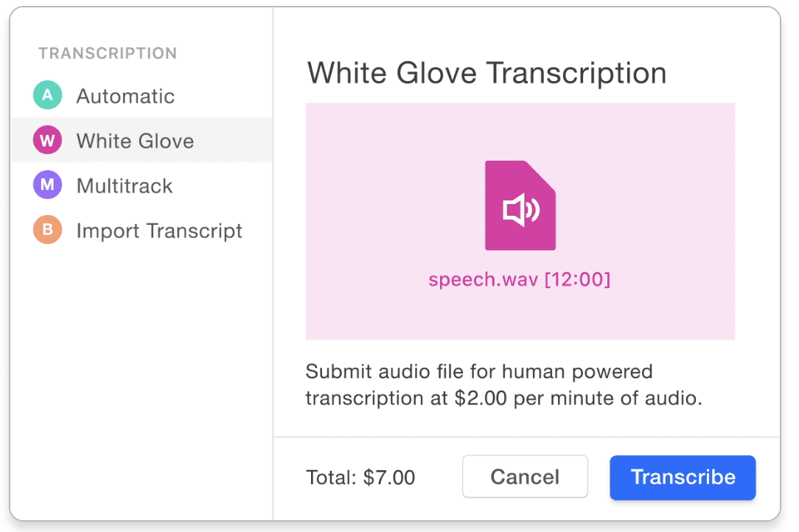Click the magenta W White Glove icon
The width and height of the screenshot is (799, 532).
coord(47,139)
